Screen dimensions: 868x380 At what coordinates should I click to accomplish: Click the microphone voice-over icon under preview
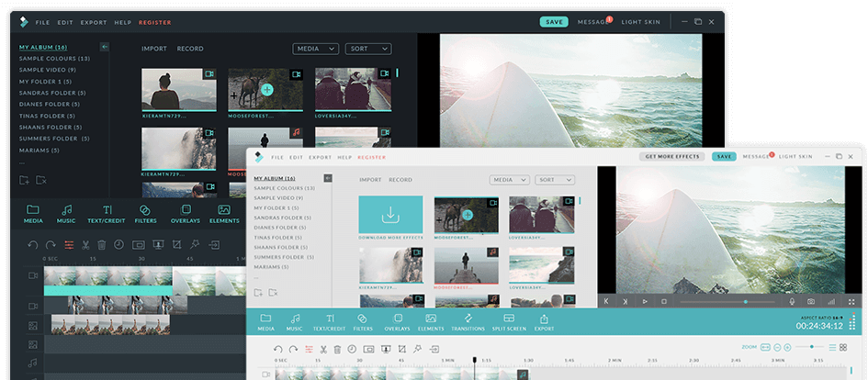click(792, 301)
